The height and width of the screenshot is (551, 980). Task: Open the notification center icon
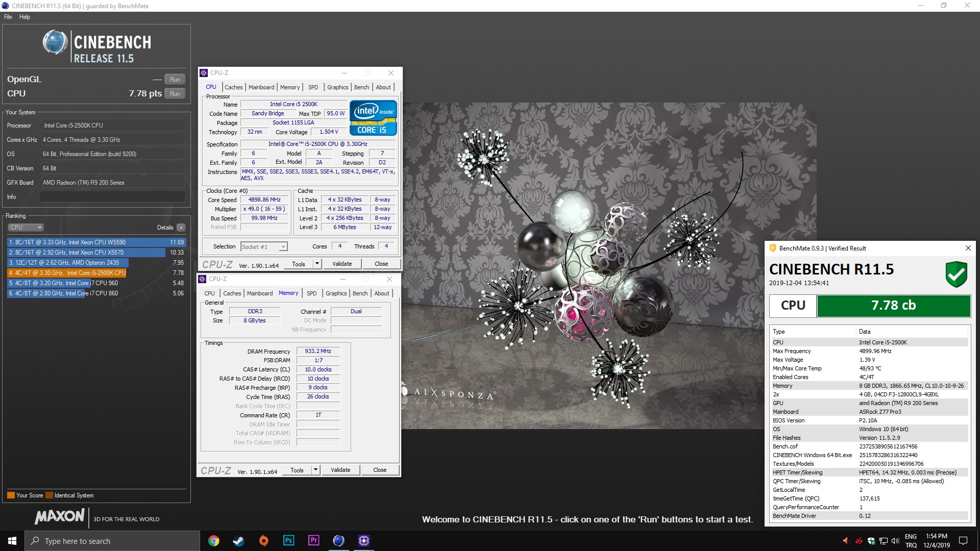click(x=963, y=541)
